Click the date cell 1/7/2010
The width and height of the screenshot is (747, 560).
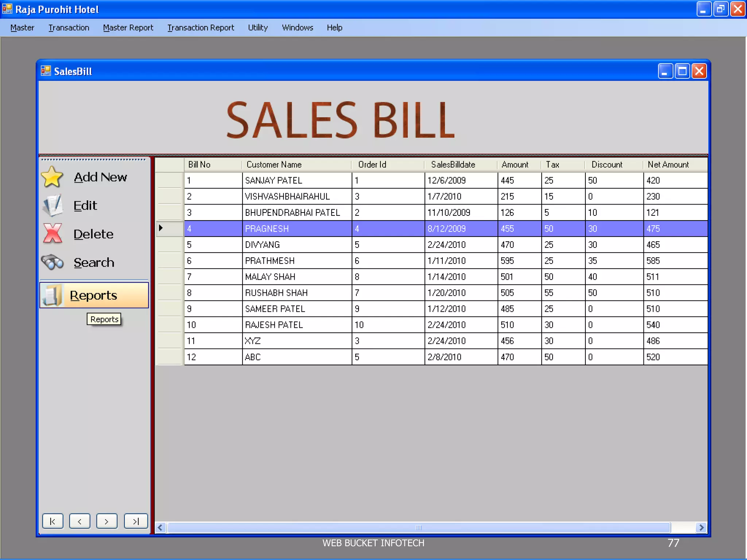(x=461, y=197)
